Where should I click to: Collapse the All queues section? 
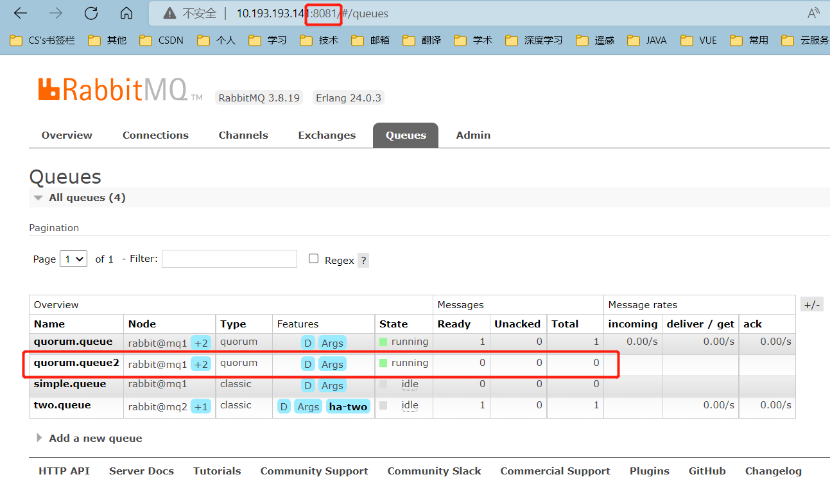[80, 197]
